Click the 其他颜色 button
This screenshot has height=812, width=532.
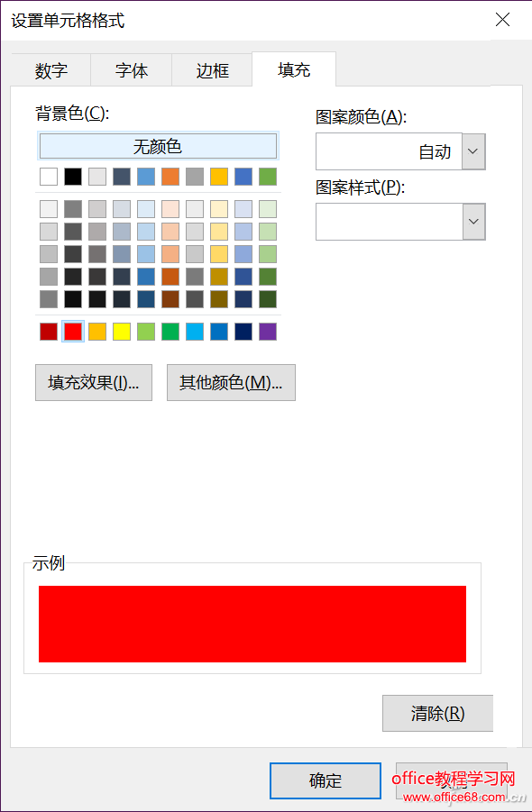pos(231,382)
